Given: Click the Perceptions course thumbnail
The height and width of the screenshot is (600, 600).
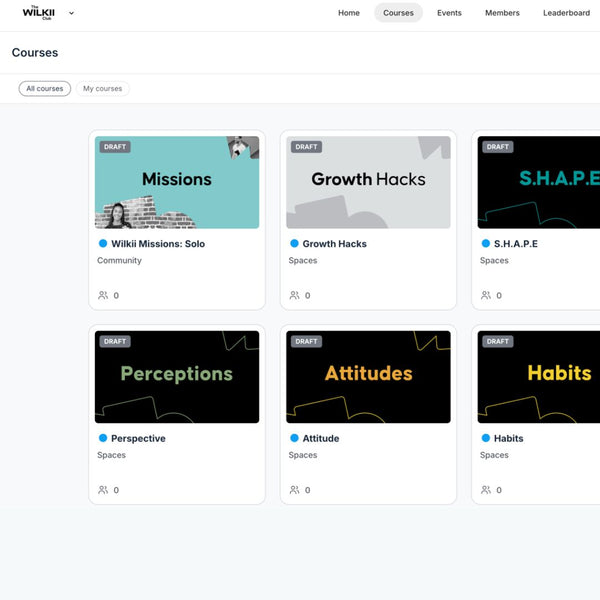Looking at the screenshot, I should [177, 376].
